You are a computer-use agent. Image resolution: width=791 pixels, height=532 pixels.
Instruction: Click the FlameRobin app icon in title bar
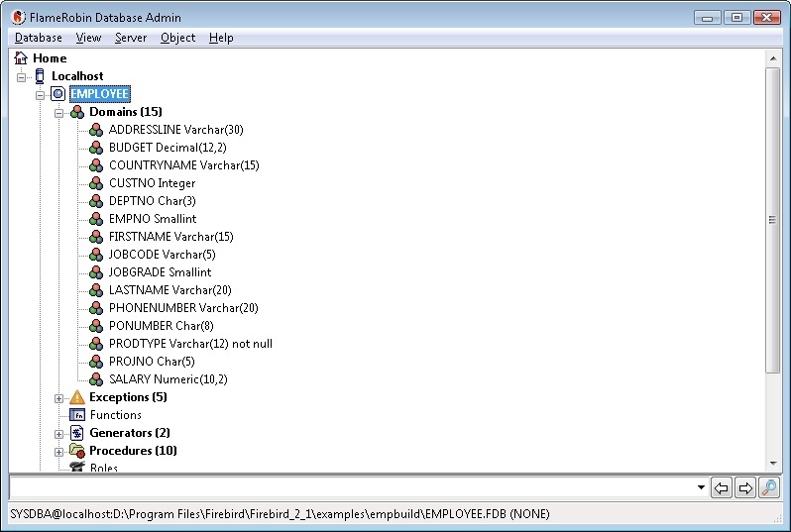tap(18, 17)
